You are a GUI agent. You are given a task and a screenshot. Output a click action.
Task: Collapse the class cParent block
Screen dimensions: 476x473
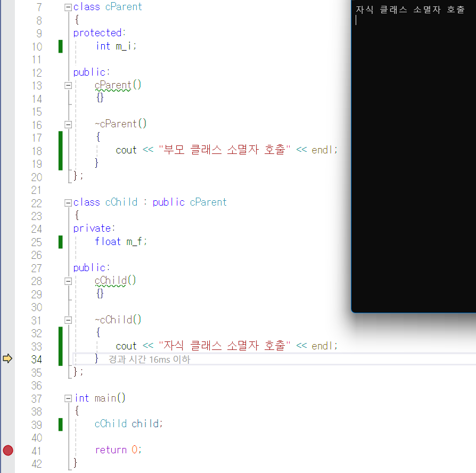[x=68, y=7]
